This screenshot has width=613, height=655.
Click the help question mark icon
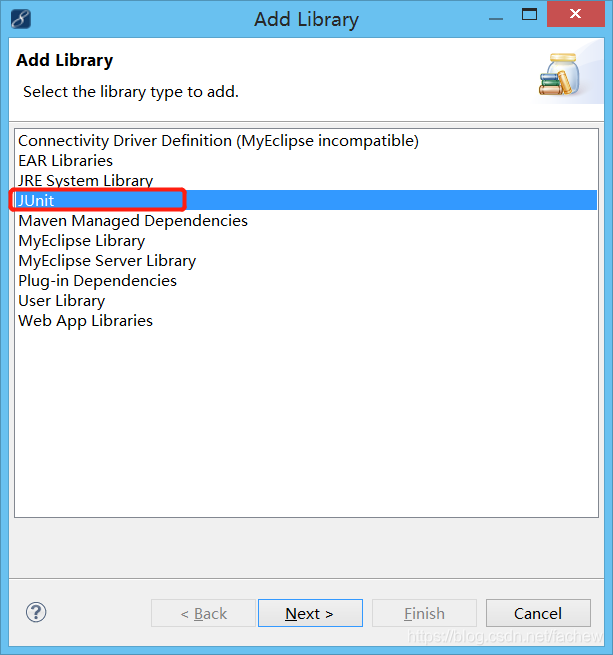[x=36, y=612]
